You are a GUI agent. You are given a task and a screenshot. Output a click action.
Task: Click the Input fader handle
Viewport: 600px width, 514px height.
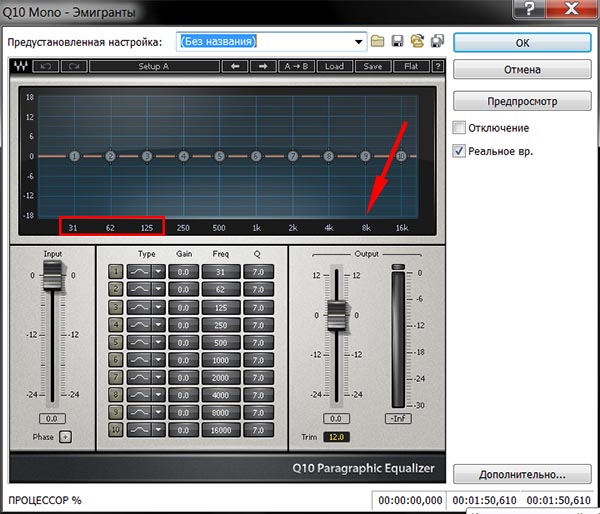[x=52, y=275]
